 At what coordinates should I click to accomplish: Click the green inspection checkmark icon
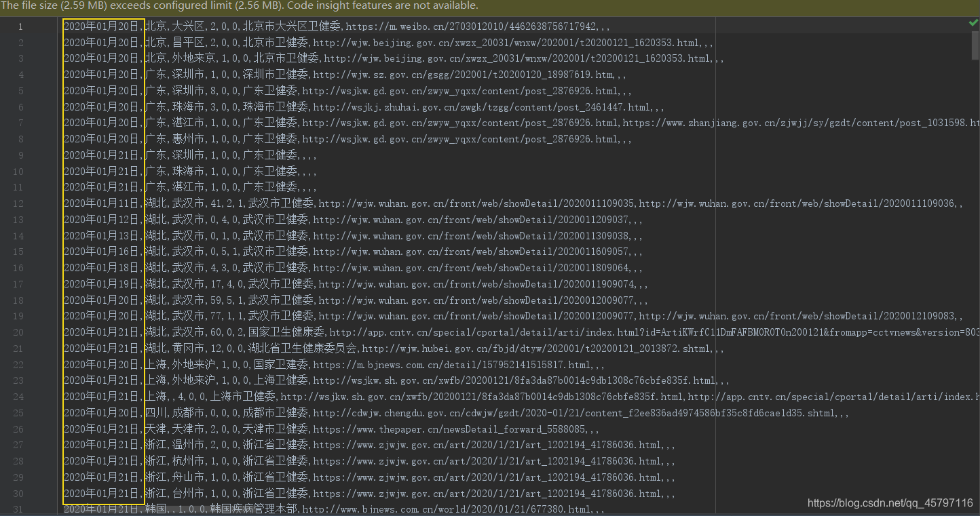pos(974,23)
